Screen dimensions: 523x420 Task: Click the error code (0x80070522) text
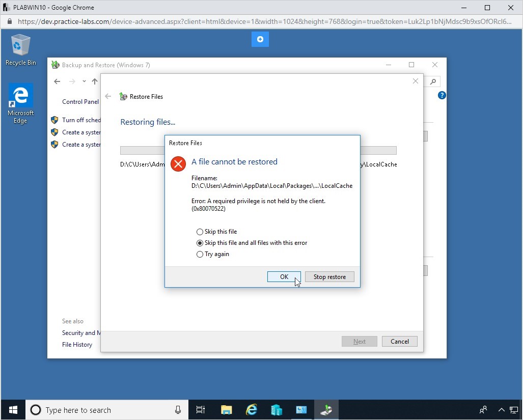(x=208, y=209)
